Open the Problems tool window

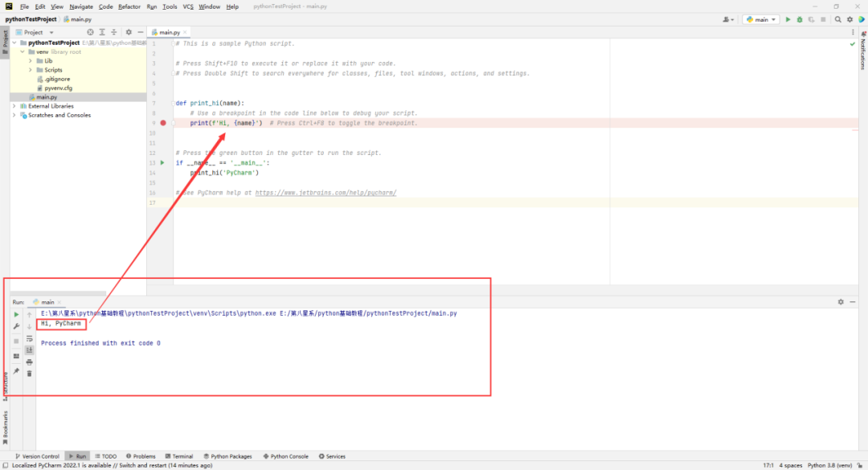pyautogui.click(x=141, y=456)
